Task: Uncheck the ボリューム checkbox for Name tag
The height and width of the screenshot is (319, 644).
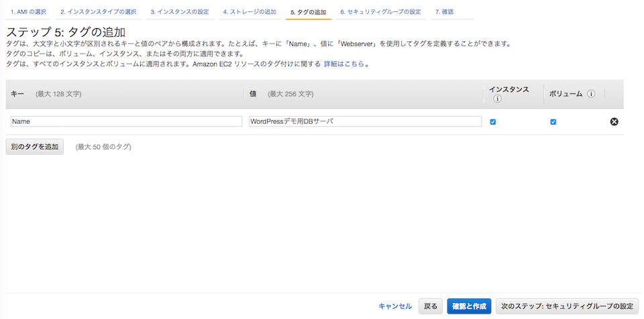Action: [553, 122]
